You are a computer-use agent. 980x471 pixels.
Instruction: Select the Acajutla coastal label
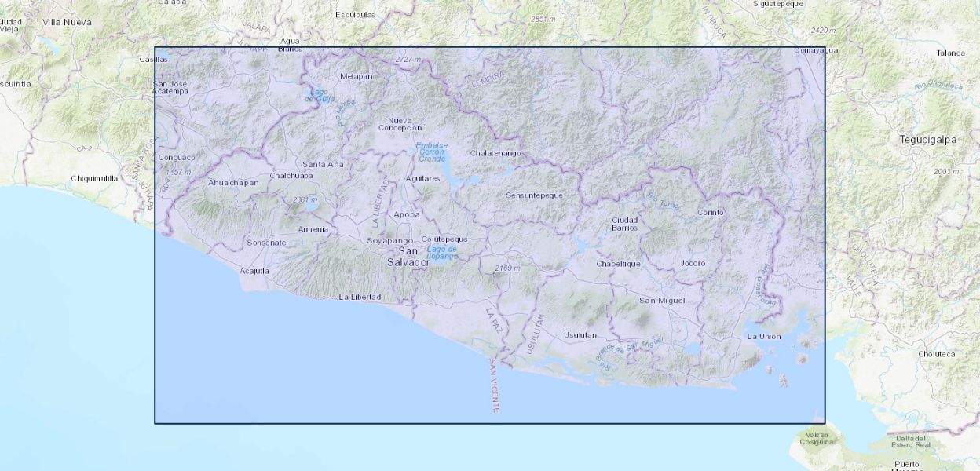[254, 271]
